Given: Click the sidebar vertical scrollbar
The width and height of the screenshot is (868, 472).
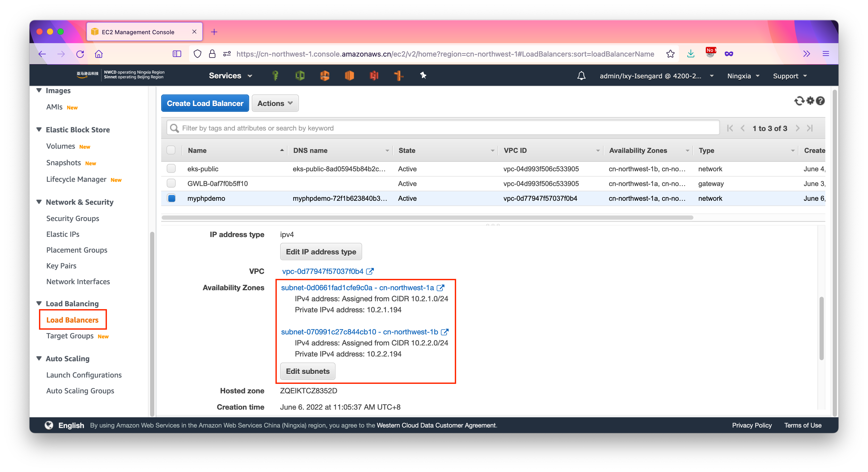Looking at the screenshot, I should coord(152,324).
